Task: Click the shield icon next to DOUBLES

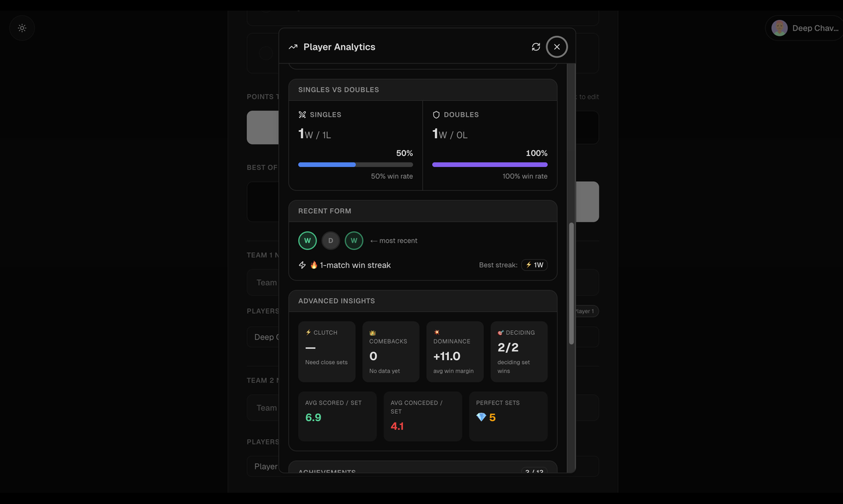Action: tap(435, 114)
